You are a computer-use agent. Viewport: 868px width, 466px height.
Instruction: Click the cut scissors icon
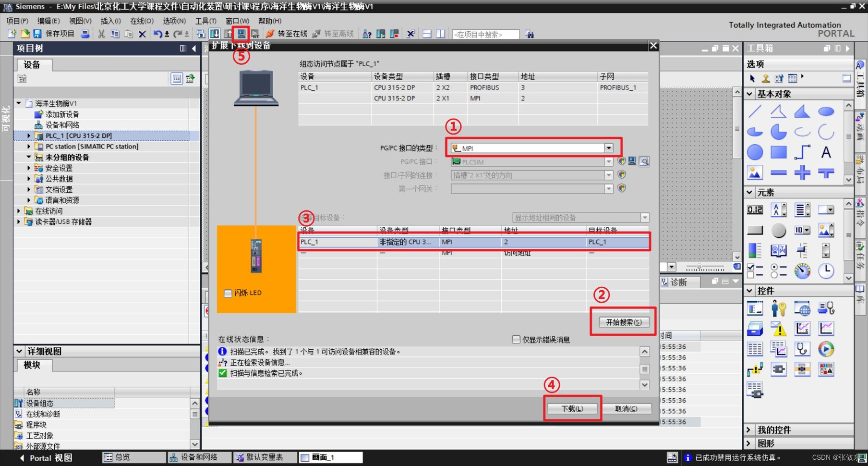pyautogui.click(x=101, y=34)
